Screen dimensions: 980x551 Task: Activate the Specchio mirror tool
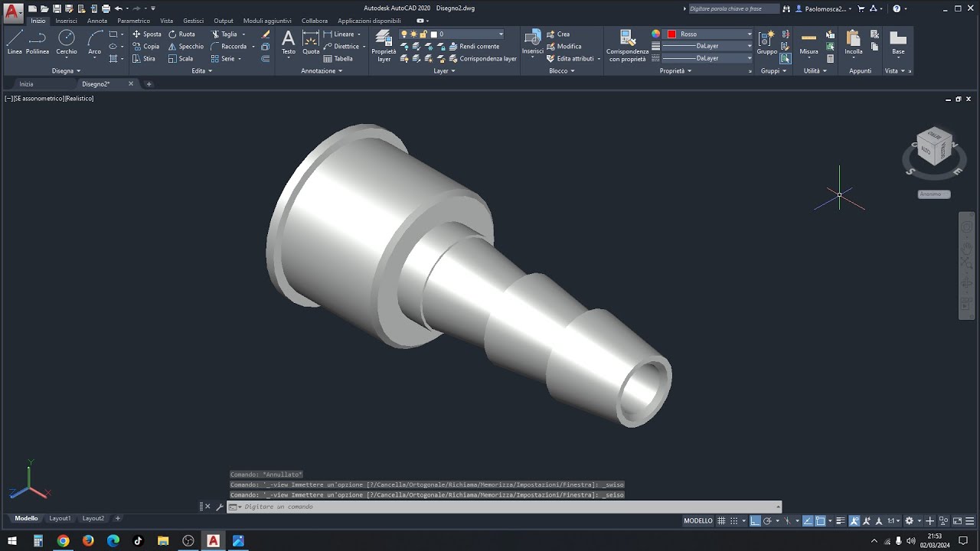pyautogui.click(x=186, y=47)
